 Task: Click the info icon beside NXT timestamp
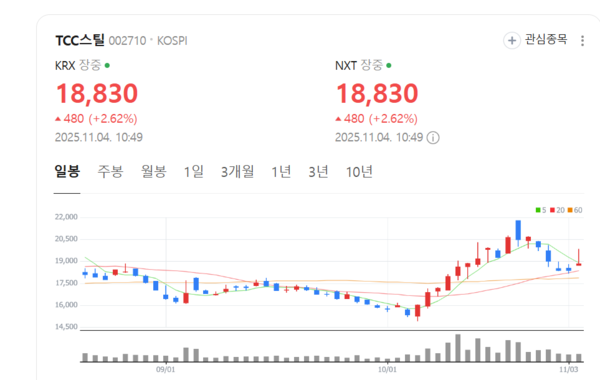(x=433, y=137)
